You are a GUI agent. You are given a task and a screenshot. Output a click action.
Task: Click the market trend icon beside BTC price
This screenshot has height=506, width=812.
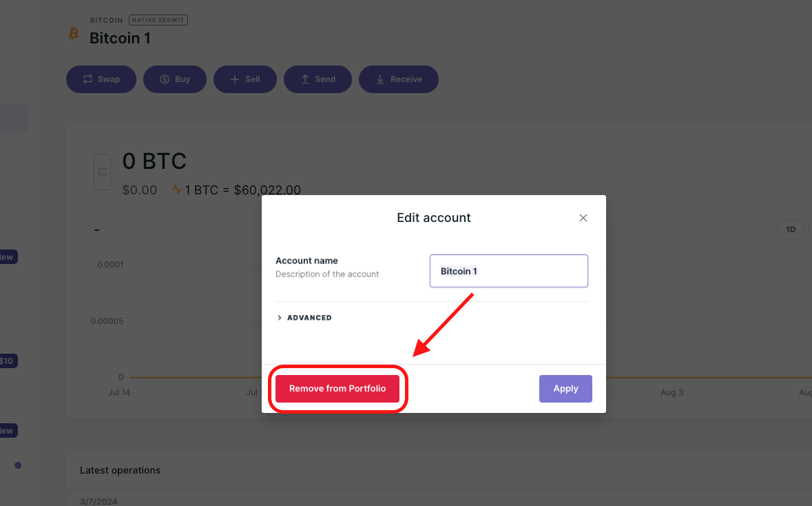[177, 190]
